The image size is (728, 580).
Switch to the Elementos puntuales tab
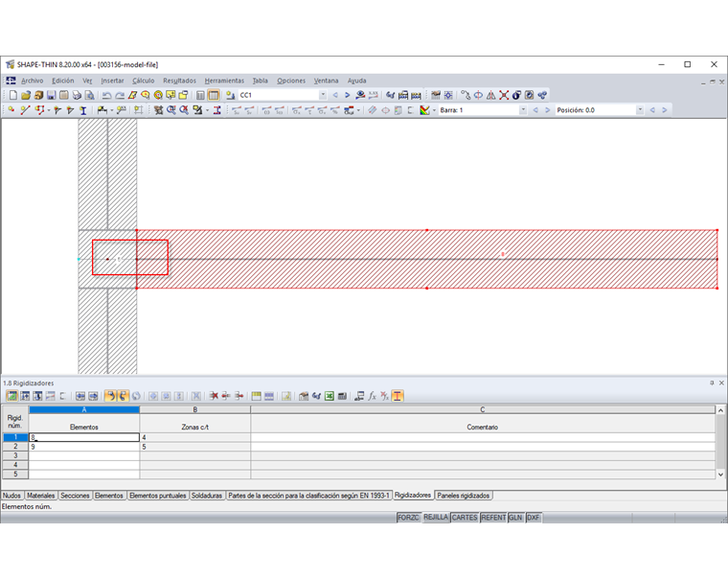point(157,496)
